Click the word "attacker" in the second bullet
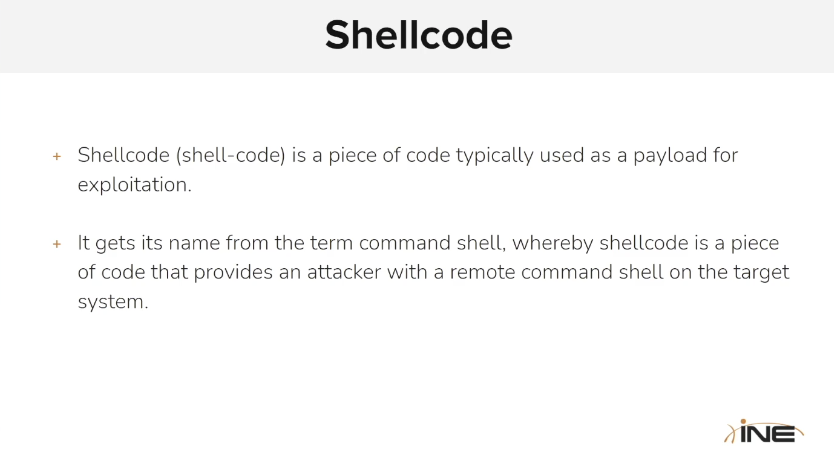834x464 pixels. tap(412, 272)
